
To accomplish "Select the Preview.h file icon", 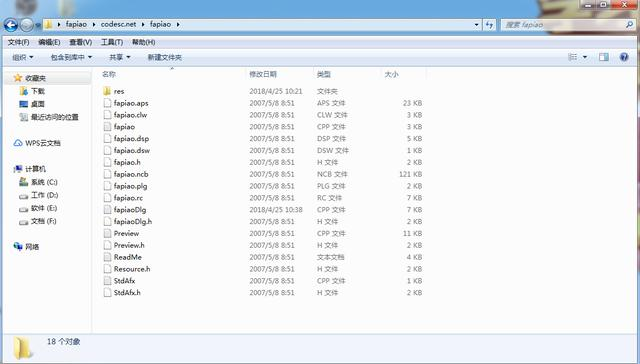I will [107, 245].
